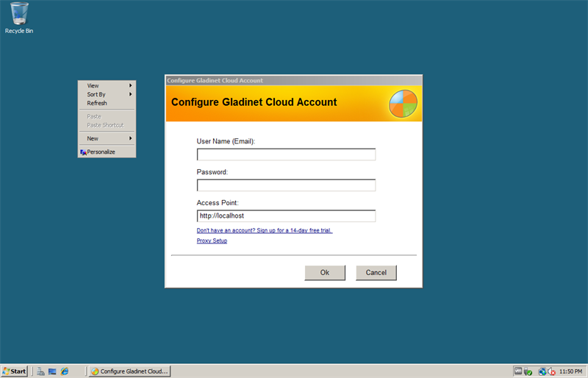Open the 14-day free trial sign up link
The image size is (588, 378).
click(x=265, y=230)
